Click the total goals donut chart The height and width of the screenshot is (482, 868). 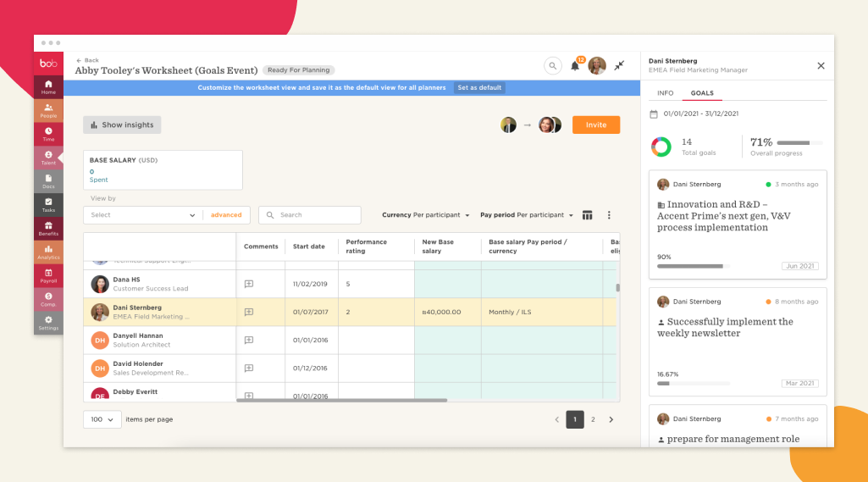(x=661, y=147)
